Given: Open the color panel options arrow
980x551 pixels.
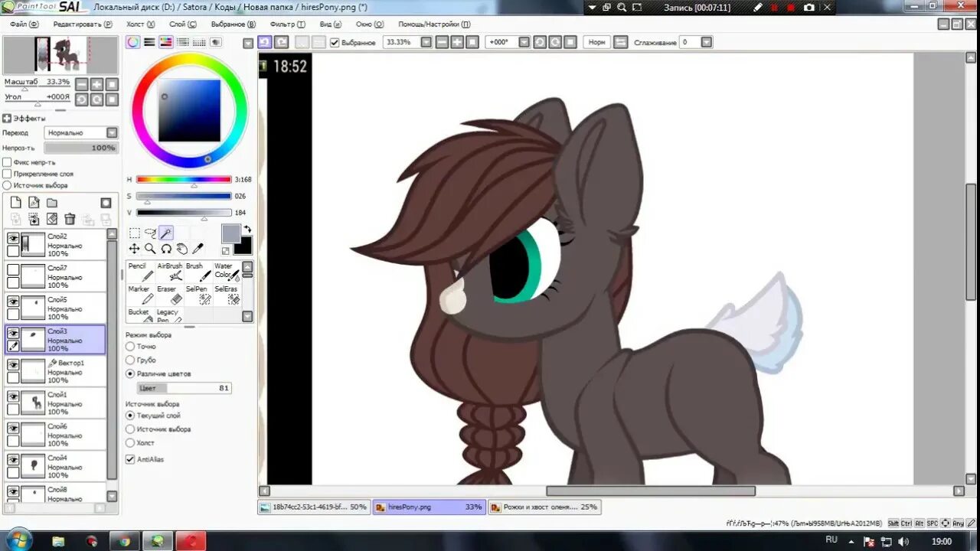Looking at the screenshot, I should tap(248, 43).
